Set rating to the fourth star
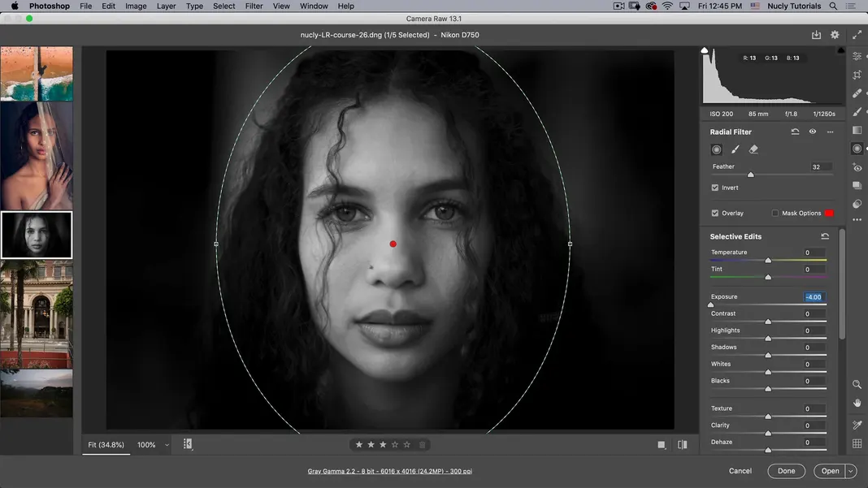This screenshot has height=488, width=868. pos(395,444)
